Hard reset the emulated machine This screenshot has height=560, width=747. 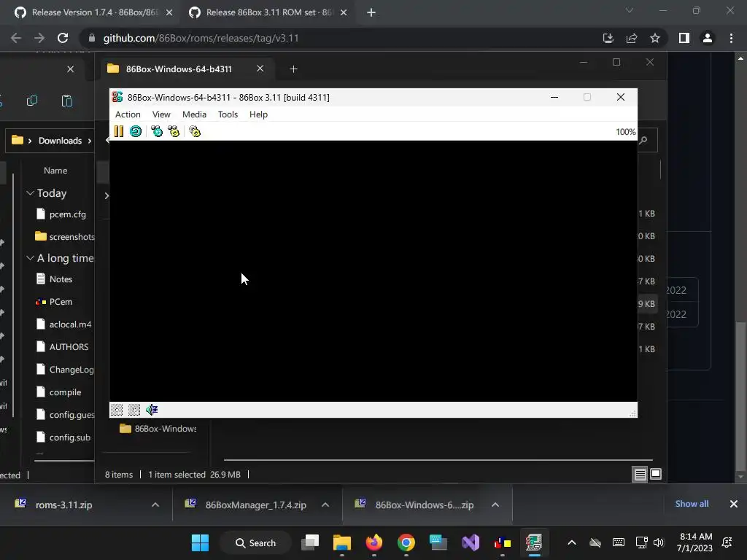[136, 131]
